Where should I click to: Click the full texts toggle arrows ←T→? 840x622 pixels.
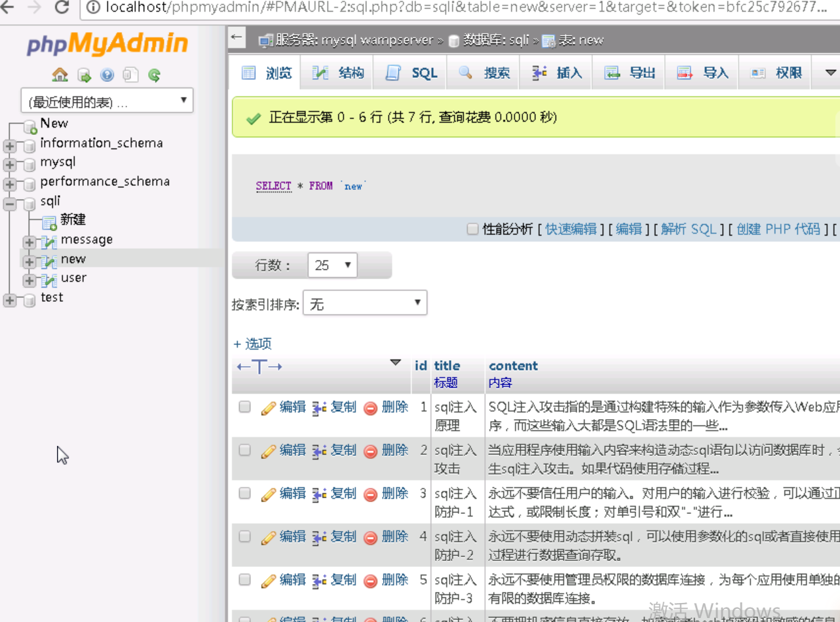pos(259,367)
